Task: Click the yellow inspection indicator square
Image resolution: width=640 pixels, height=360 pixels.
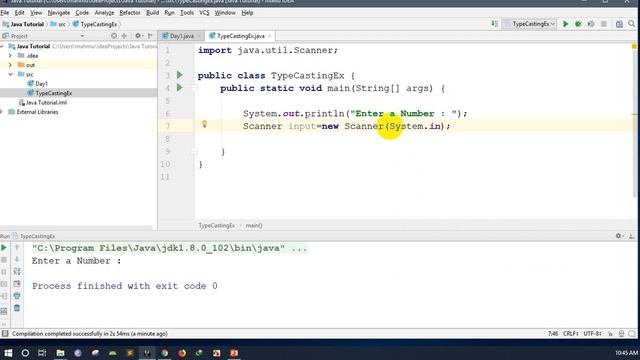Action: point(634,47)
